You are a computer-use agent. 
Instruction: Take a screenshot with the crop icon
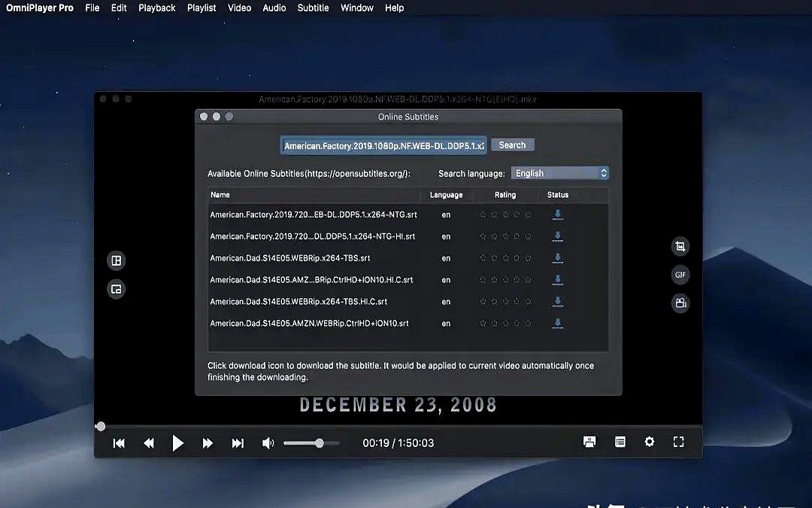pyautogui.click(x=680, y=247)
